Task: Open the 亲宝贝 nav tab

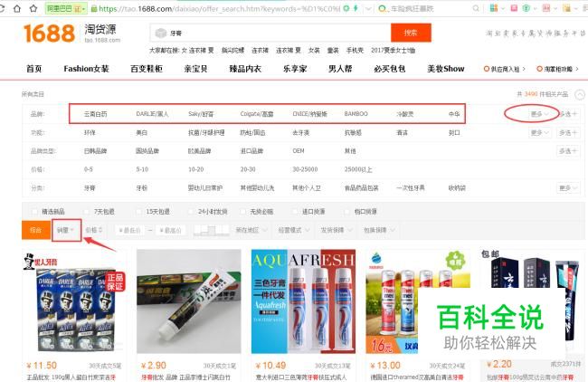Action: tap(195, 69)
